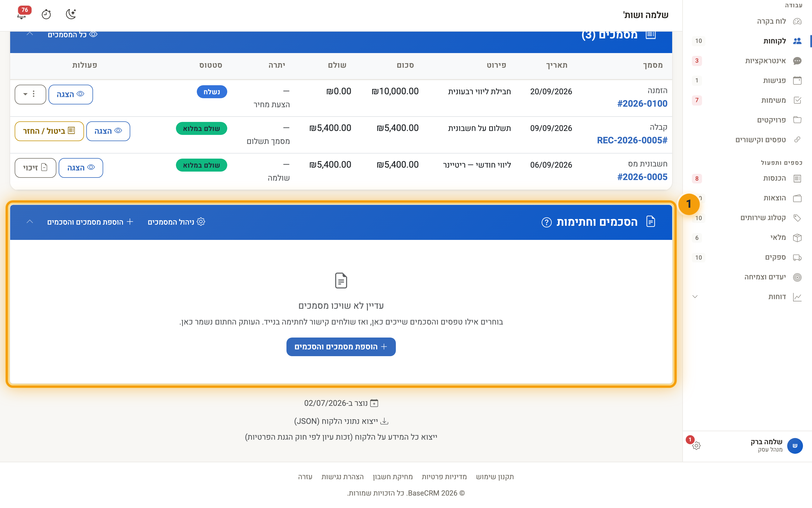Click the קטלוג שירותים tag icon
This screenshot has height=508, width=812.
(797, 218)
